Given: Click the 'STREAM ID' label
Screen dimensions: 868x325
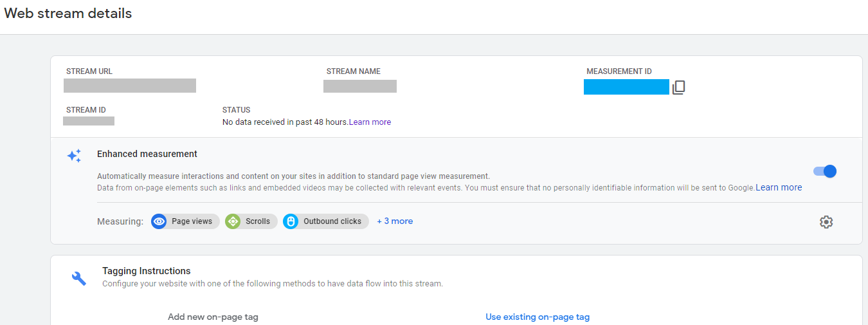Looking at the screenshot, I should [x=86, y=110].
